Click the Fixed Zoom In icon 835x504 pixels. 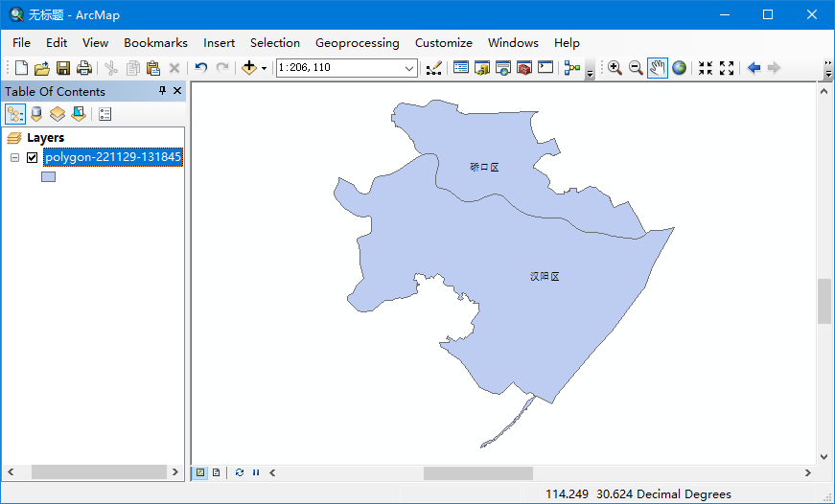point(706,68)
